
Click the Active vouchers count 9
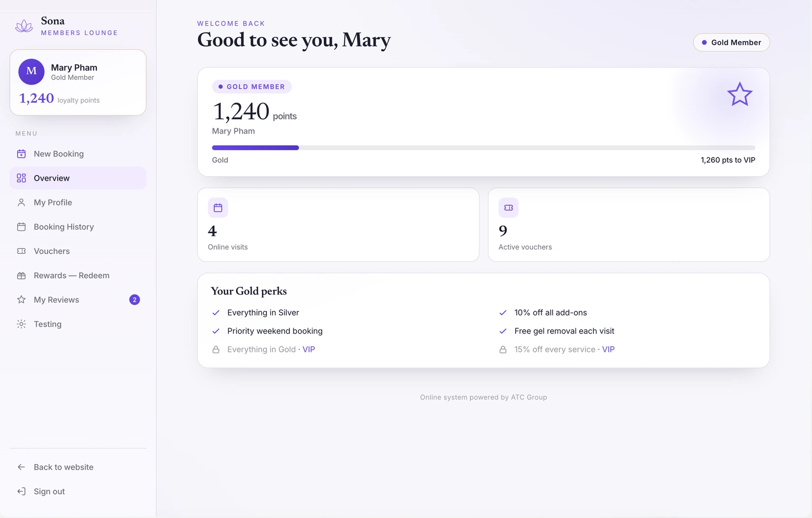click(503, 231)
